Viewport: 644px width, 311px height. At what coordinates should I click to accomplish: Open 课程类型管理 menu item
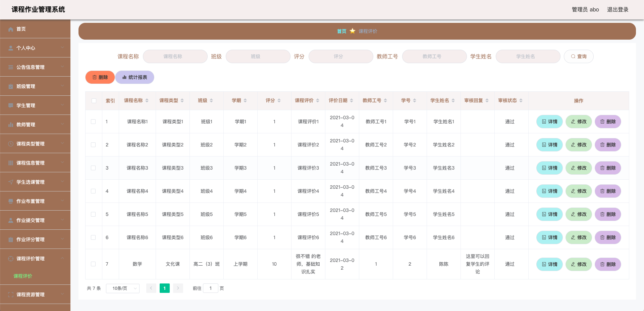(x=35, y=144)
